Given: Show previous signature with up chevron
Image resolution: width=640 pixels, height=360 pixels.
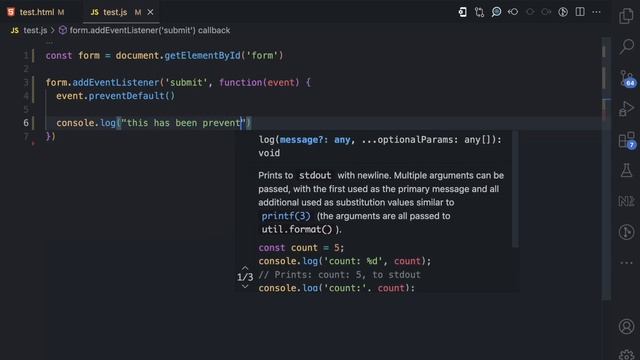Looking at the screenshot, I should [x=245, y=268].
